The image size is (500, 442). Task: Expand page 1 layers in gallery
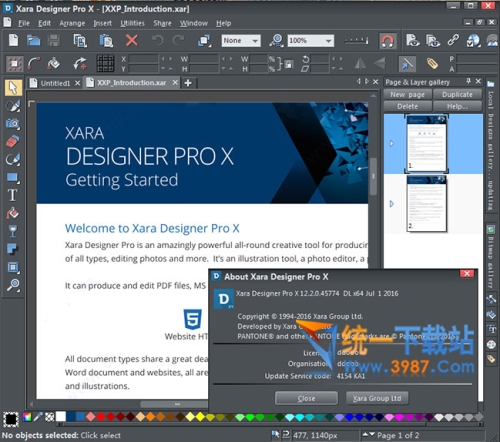point(392,144)
